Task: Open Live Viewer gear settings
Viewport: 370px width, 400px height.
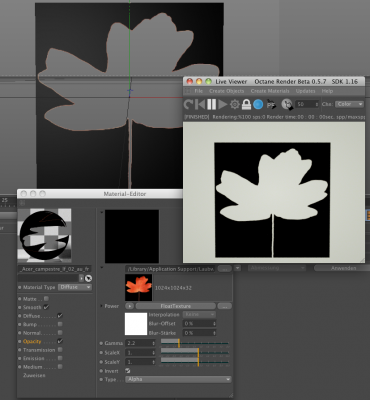Action: [x=235, y=104]
